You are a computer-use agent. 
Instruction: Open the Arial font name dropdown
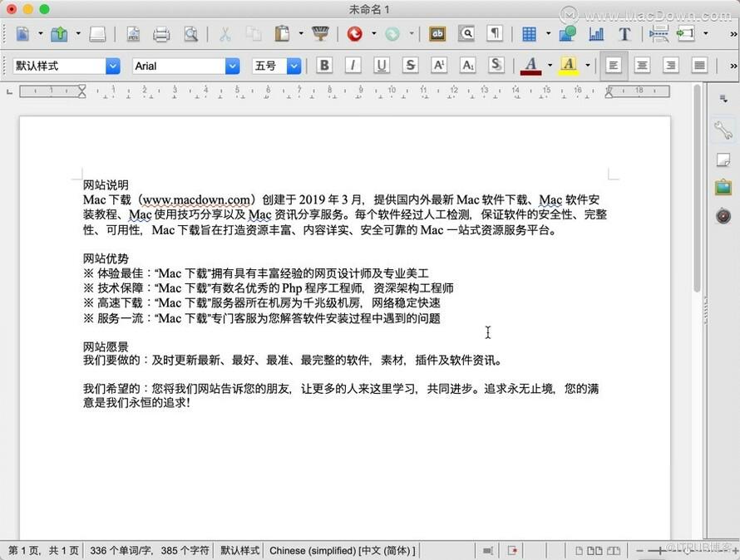pyautogui.click(x=233, y=66)
